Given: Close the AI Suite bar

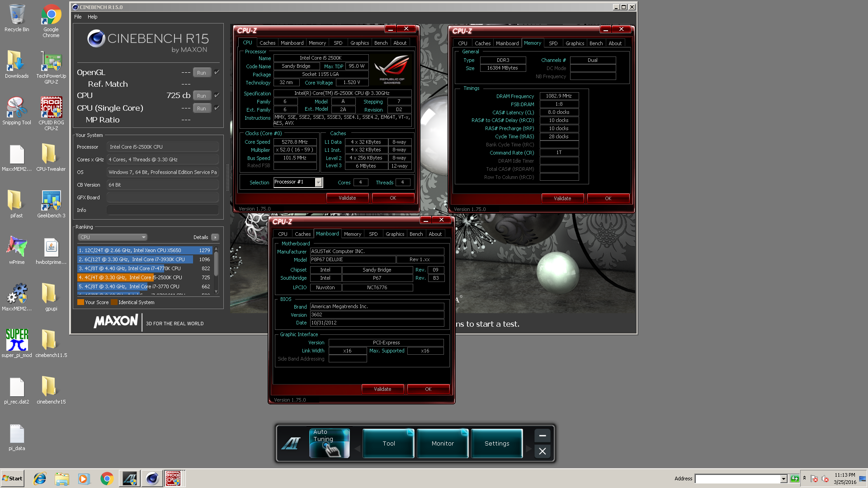Looking at the screenshot, I should [542, 451].
